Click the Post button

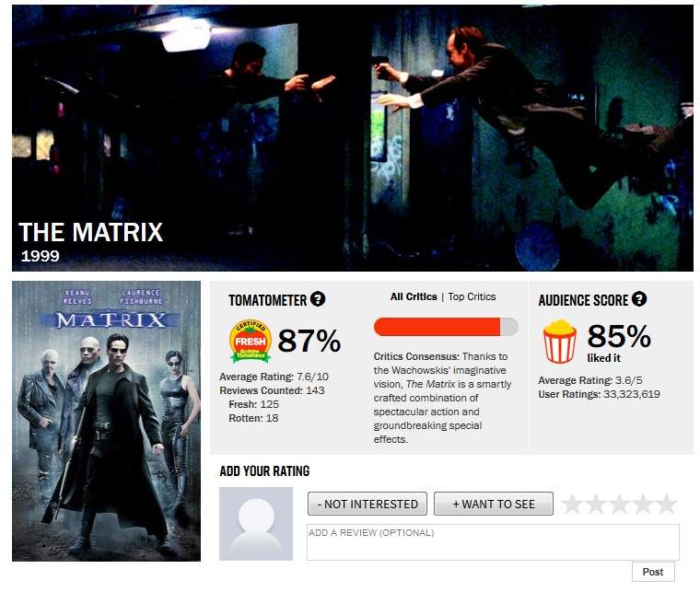coord(653,572)
